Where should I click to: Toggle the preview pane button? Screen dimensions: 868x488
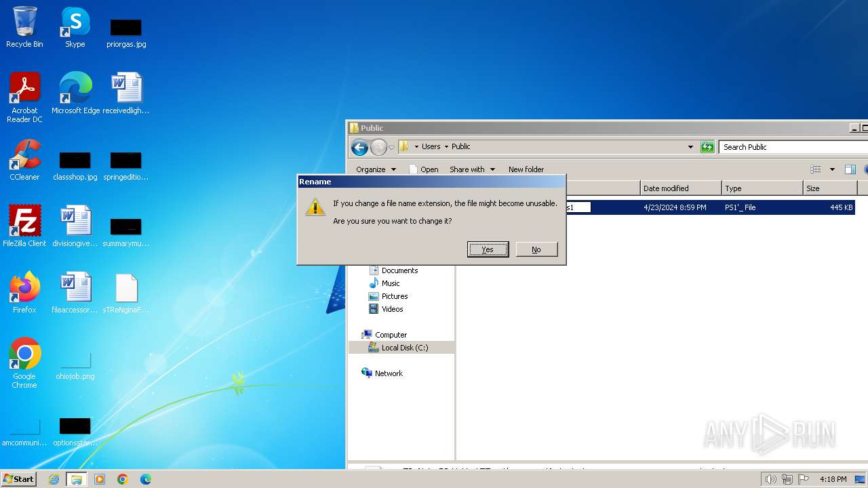(x=850, y=169)
